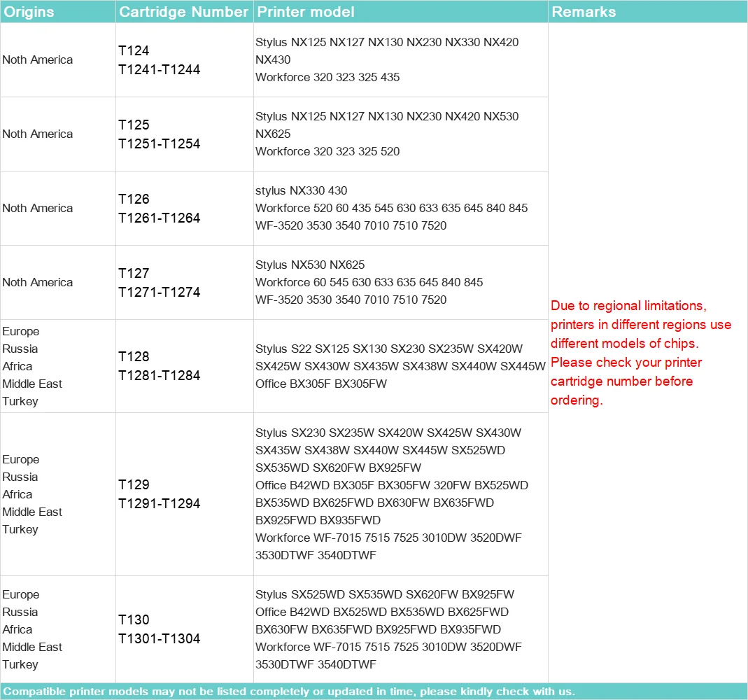Viewport: 748px width, 700px height.
Task: Select the T124 T1241-T1244 cartridge cell
Action: [x=184, y=60]
